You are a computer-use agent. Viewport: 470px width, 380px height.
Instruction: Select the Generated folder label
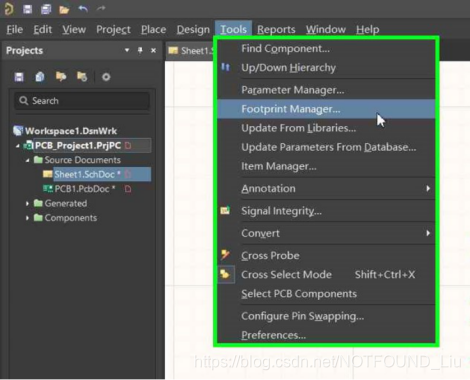click(x=66, y=203)
